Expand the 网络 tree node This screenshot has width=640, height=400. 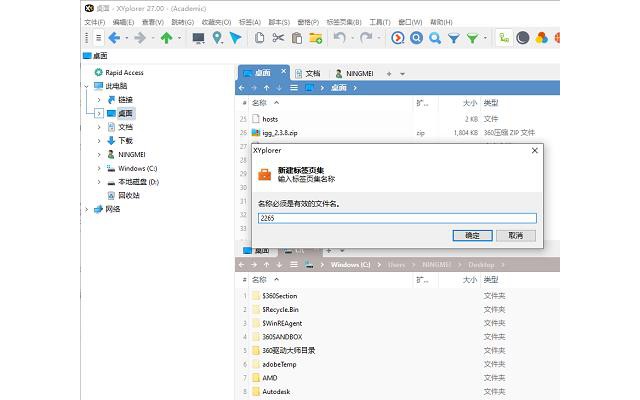pos(87,209)
